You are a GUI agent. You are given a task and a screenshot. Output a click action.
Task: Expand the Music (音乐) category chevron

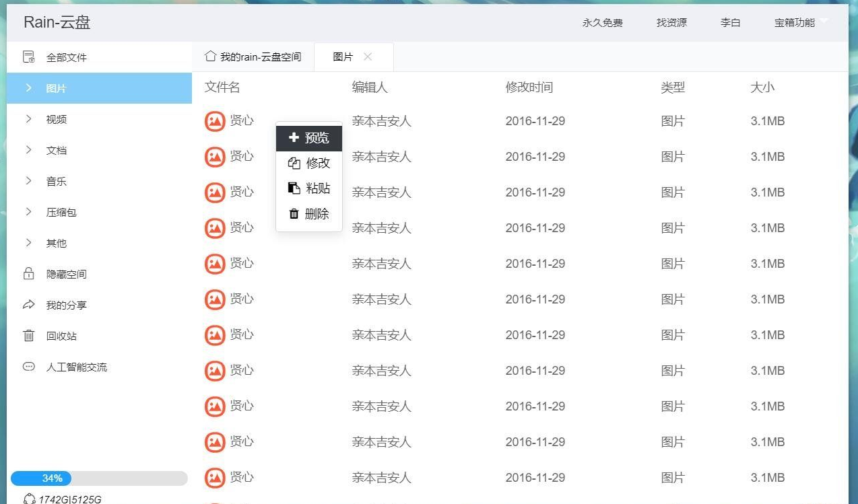pyautogui.click(x=28, y=181)
